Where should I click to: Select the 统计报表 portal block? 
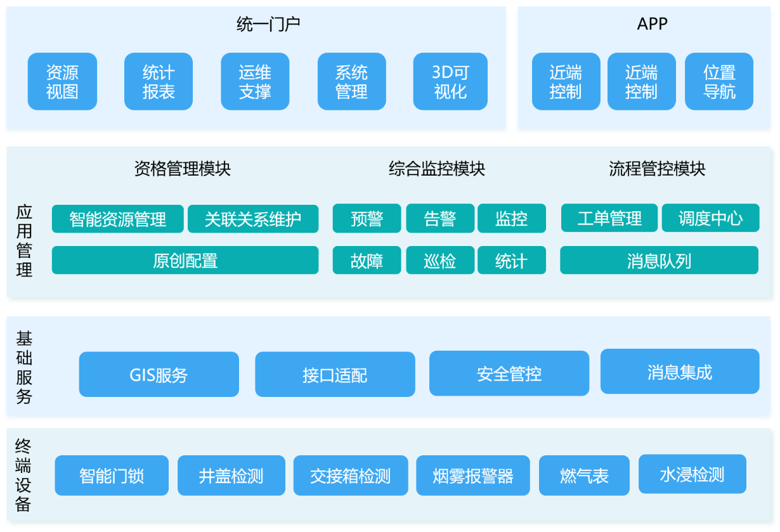pyautogui.click(x=159, y=82)
